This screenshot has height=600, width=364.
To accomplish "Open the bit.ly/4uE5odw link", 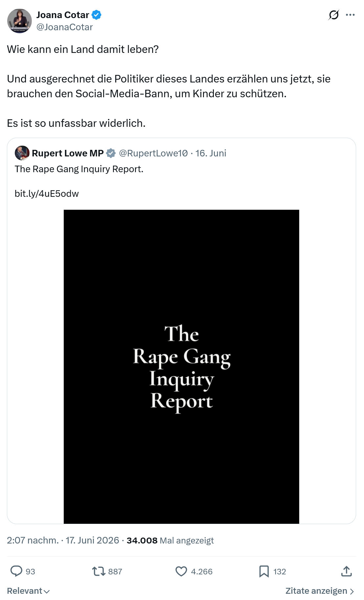I will click(x=47, y=194).
